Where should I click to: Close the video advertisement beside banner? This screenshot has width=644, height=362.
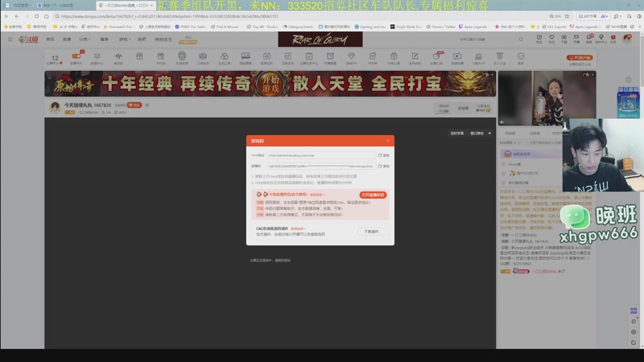click(592, 75)
